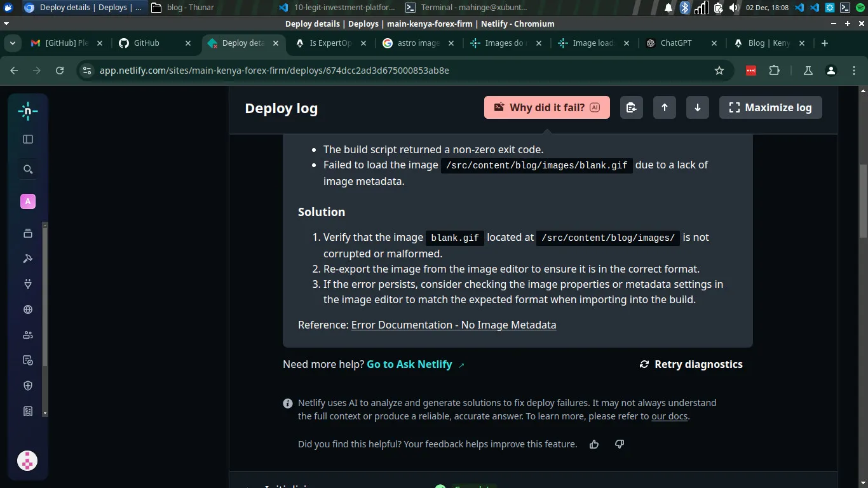Switch to the 'Image load' tab
This screenshot has width=868, height=488.
(x=593, y=43)
